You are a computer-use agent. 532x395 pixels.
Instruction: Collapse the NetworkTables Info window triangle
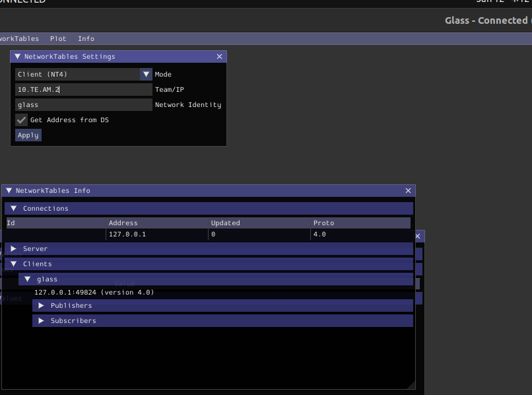click(x=9, y=191)
